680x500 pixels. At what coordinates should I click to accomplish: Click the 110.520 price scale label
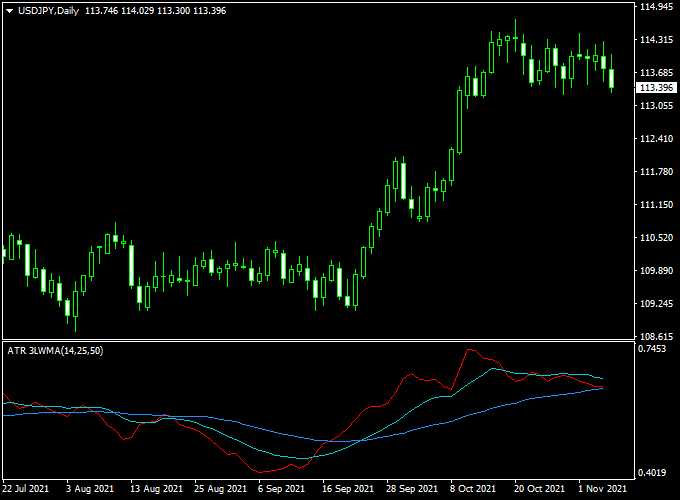657,237
